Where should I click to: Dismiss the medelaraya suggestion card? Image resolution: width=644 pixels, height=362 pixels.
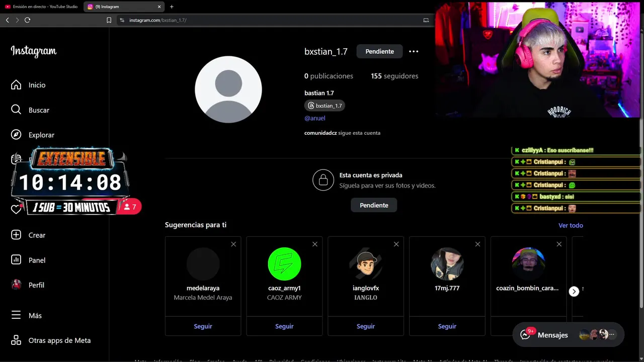[233, 244]
